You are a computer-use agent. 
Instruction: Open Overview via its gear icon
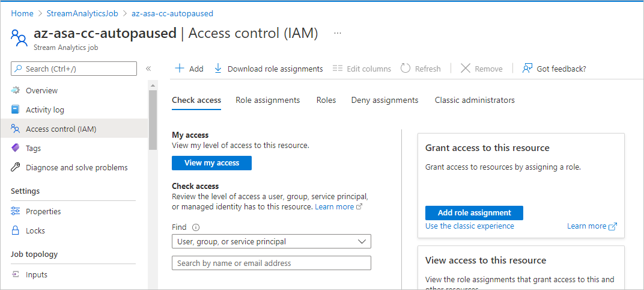16,91
